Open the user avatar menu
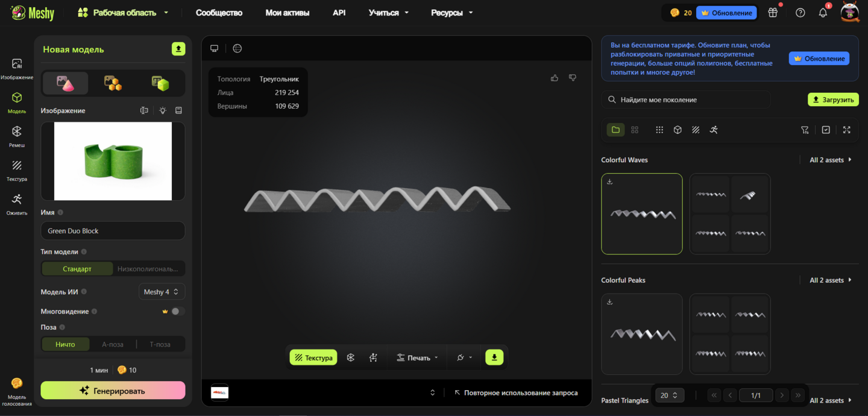This screenshot has width=868, height=416. [x=850, y=13]
